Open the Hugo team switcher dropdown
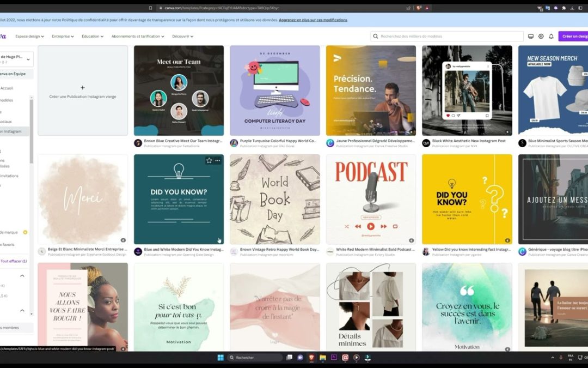Image resolution: width=588 pixels, height=368 pixels. pyautogui.click(x=16, y=59)
